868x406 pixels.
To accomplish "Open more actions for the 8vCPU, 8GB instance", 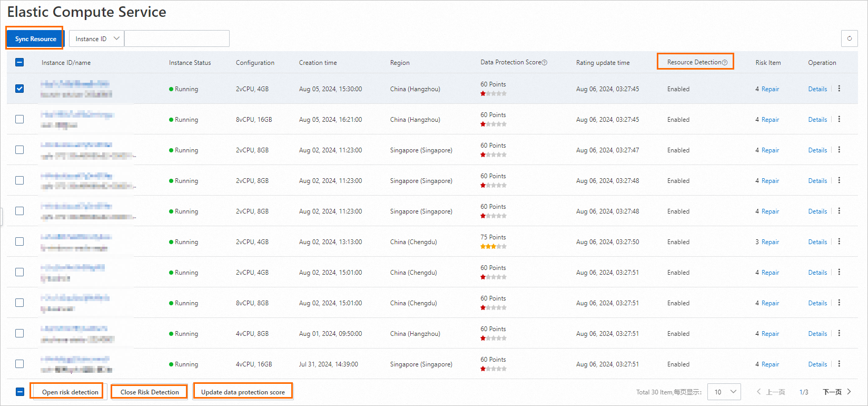I will point(839,303).
